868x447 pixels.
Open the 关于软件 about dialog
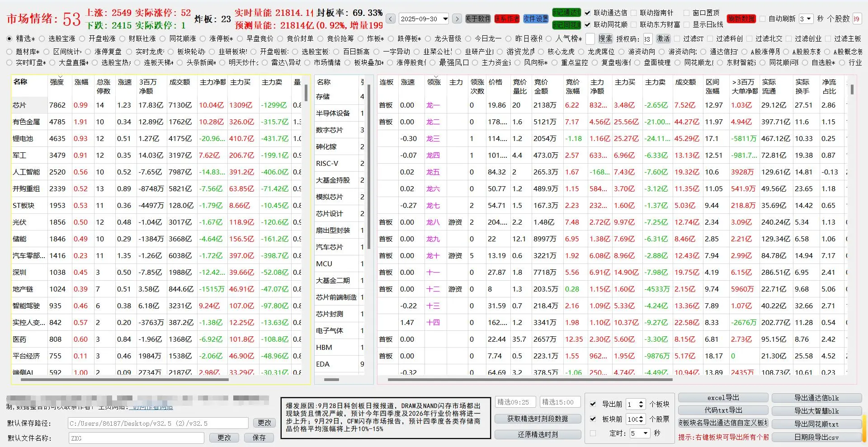[x=478, y=19]
